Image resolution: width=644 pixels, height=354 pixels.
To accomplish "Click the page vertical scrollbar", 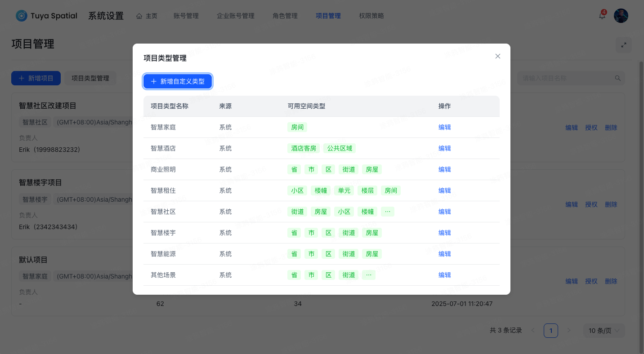I will point(641,207).
